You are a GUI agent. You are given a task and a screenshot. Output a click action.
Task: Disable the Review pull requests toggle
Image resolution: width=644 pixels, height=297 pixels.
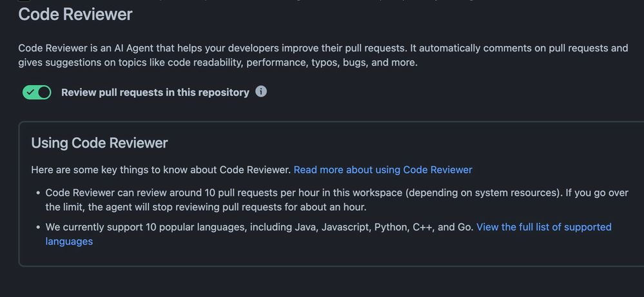click(x=37, y=92)
